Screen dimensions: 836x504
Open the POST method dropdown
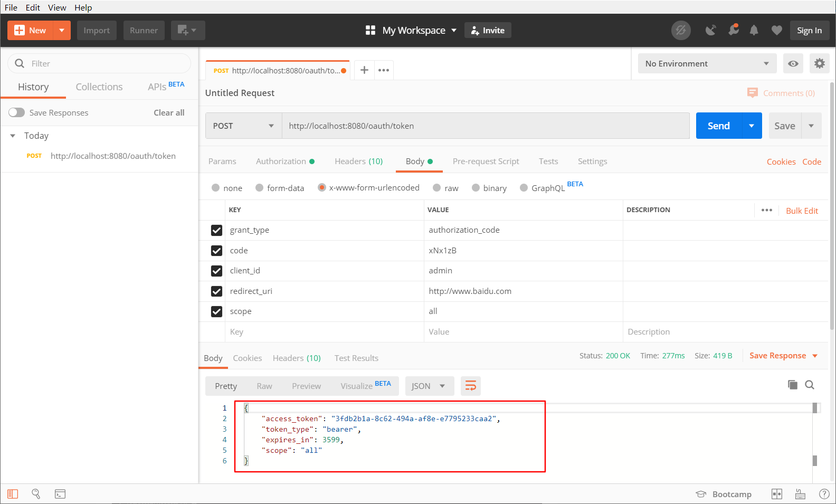pyautogui.click(x=243, y=126)
